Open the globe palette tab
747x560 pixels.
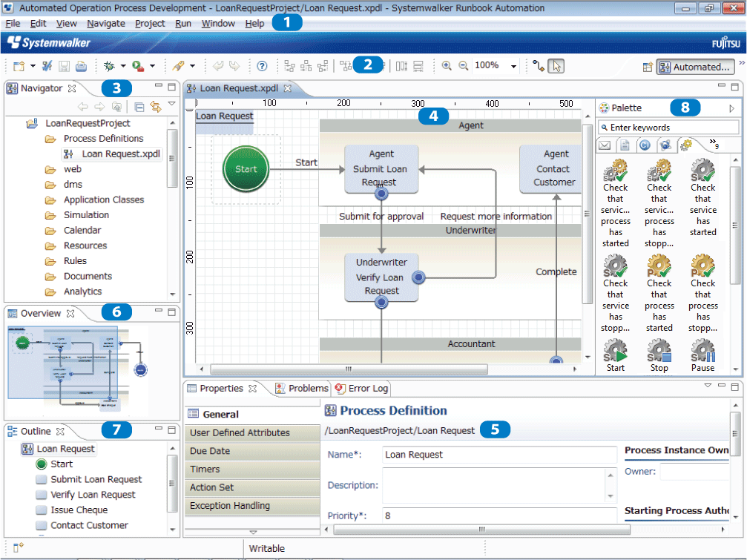(x=665, y=145)
